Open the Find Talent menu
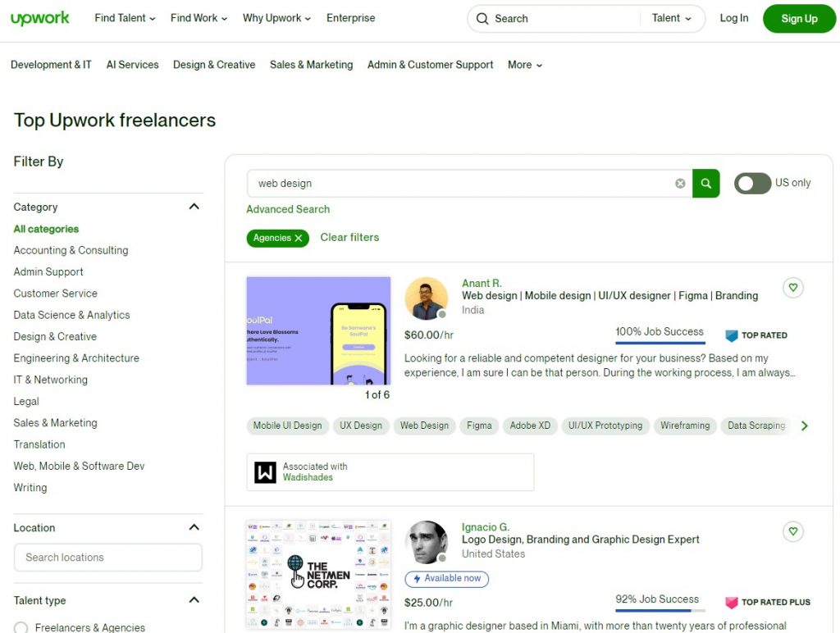This screenshot has height=633, width=840. coord(125,18)
